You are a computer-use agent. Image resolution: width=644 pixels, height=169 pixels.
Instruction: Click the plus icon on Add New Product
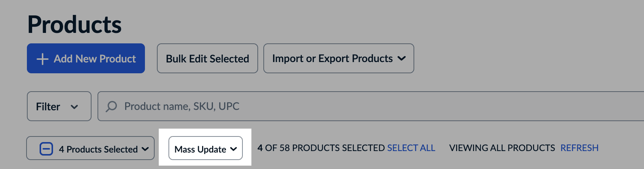[x=43, y=59]
